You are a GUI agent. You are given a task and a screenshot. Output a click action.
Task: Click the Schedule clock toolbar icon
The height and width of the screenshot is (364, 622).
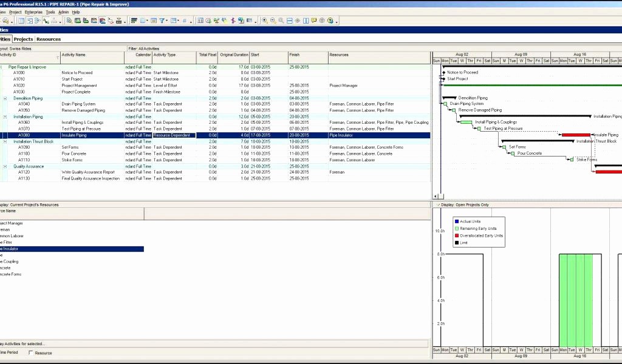coord(208,21)
